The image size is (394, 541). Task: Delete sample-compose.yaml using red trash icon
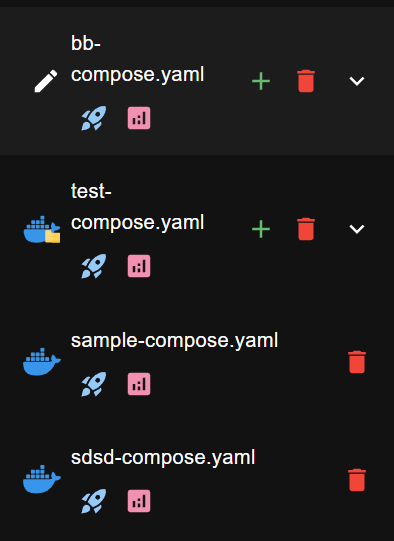point(357,362)
